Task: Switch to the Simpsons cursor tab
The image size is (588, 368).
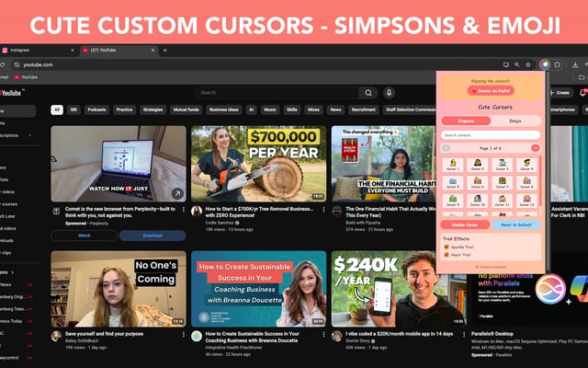Action: (466, 121)
